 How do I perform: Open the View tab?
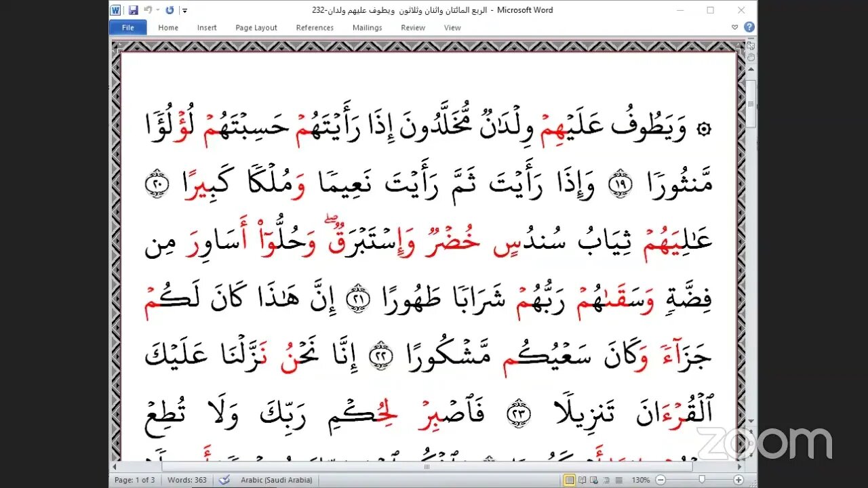click(x=452, y=28)
